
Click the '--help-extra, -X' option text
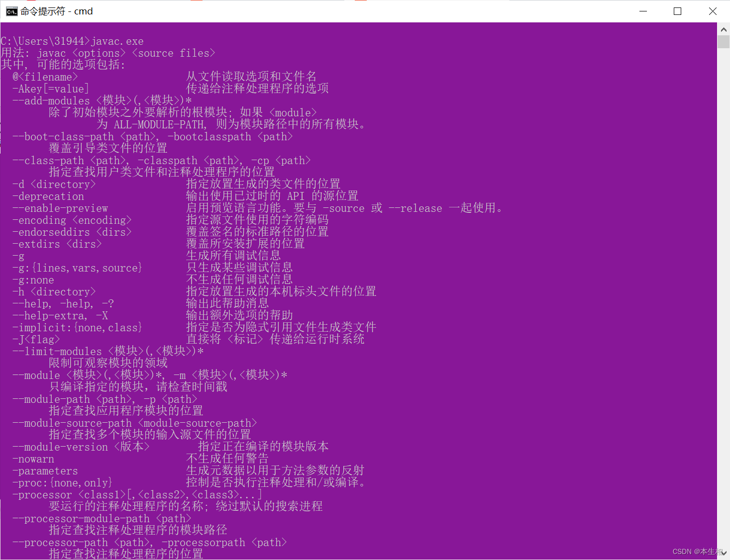[x=60, y=316]
